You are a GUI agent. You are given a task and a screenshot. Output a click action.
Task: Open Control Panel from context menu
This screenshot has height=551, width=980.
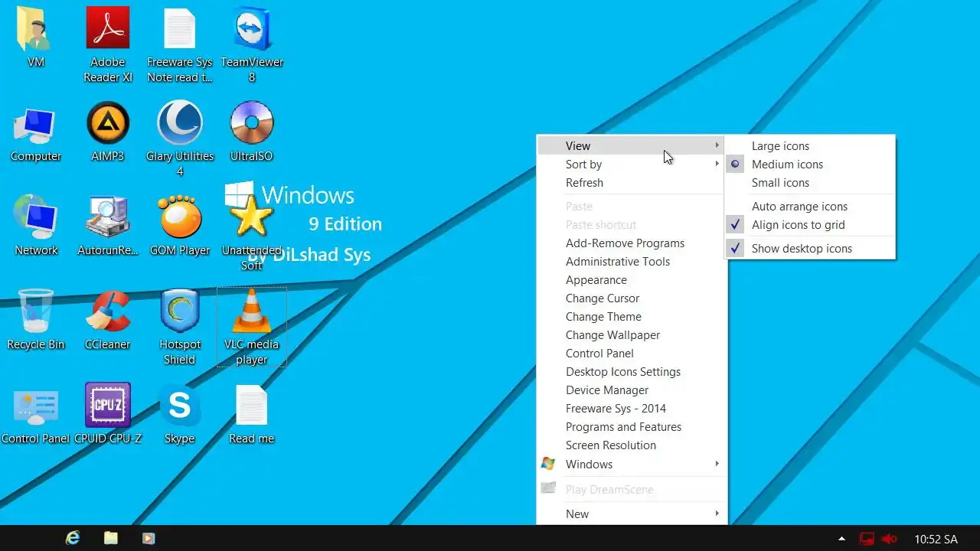[632, 354]
